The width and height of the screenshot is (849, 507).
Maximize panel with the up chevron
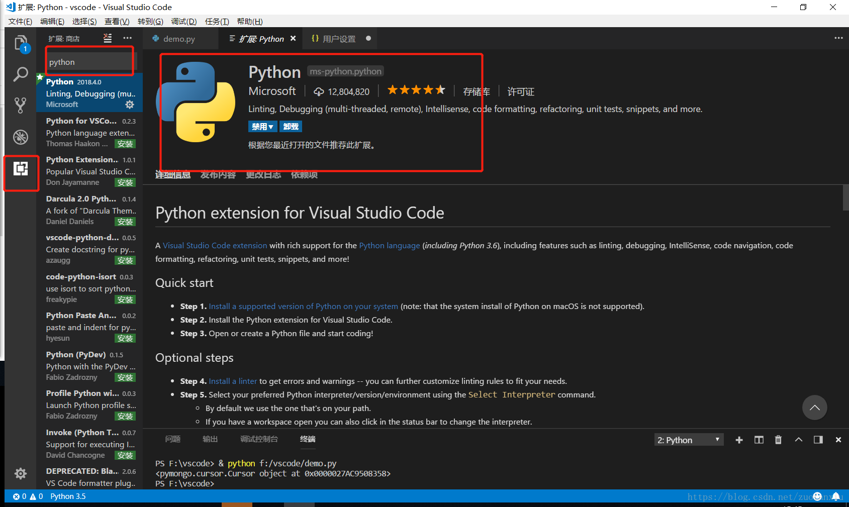pyautogui.click(x=799, y=440)
